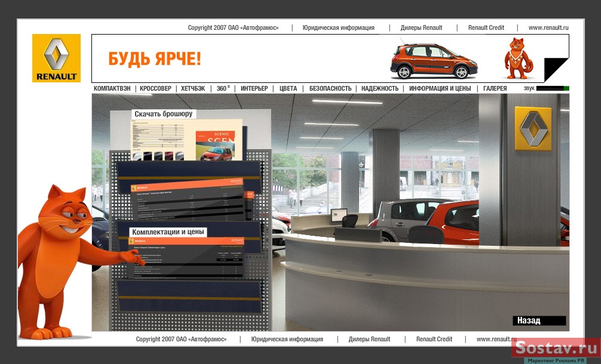Open top Дилеры Renault link
The width and height of the screenshot is (601, 364).
[x=421, y=27]
